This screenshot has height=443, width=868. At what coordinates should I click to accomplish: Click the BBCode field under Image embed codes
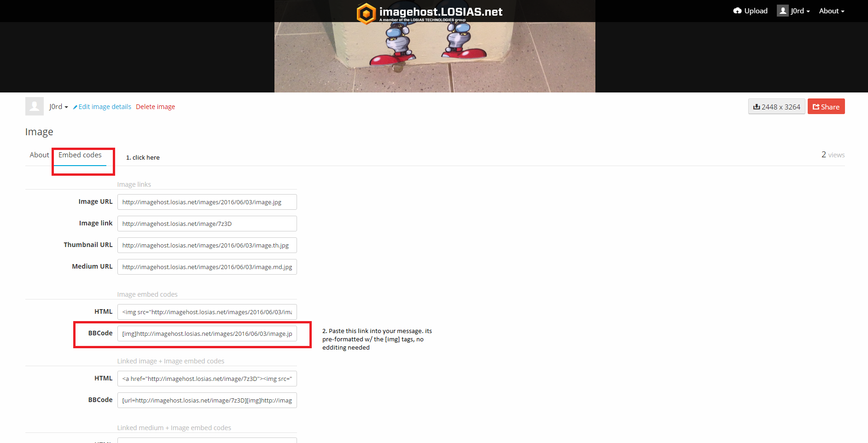tap(207, 334)
